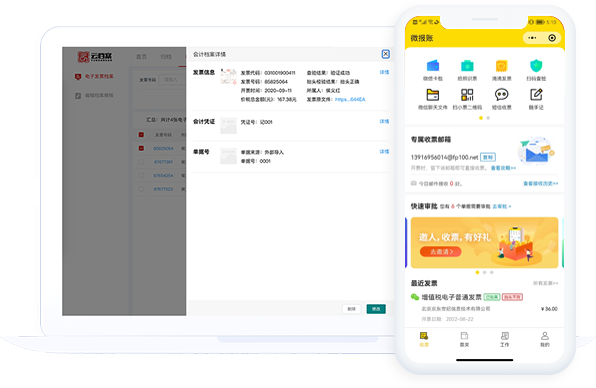Switch to the 我的 bottom tab
Image resolution: width=596 pixels, height=388 pixels.
[x=545, y=339]
